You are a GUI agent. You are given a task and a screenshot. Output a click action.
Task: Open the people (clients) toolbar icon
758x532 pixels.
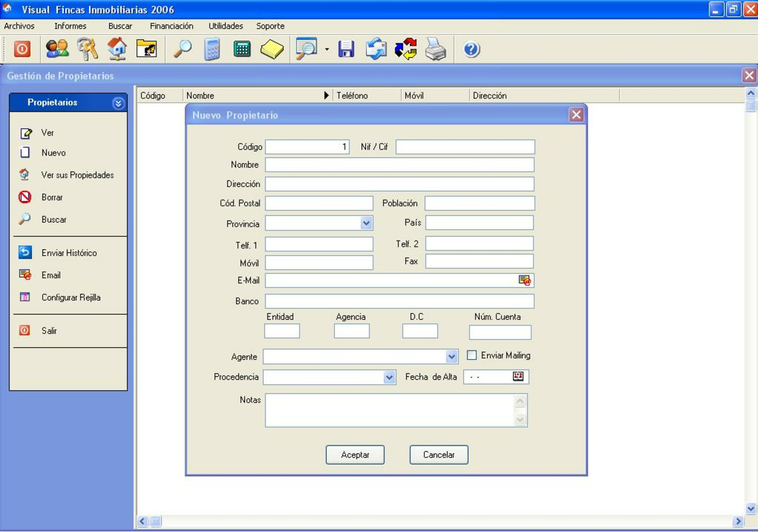(57, 49)
